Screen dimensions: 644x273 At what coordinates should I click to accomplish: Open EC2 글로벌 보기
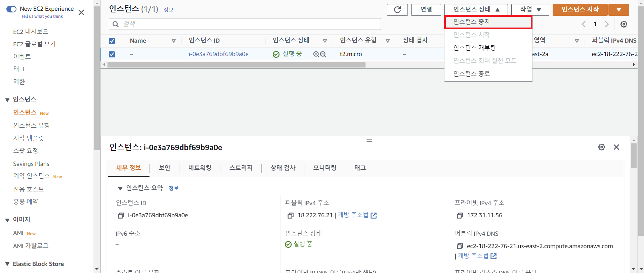coord(34,44)
